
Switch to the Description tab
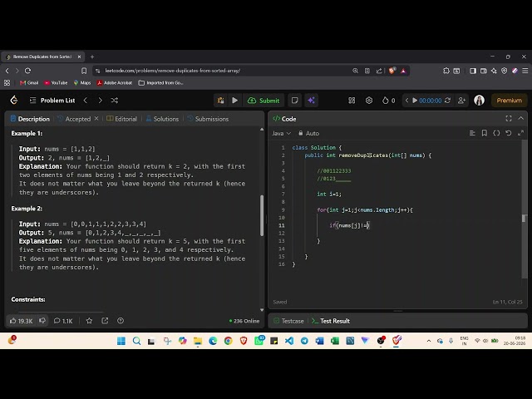(x=30, y=119)
